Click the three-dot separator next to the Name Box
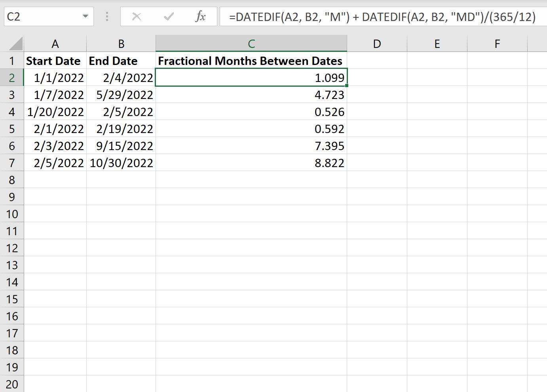Screen dimensions: 547x392 106,16
